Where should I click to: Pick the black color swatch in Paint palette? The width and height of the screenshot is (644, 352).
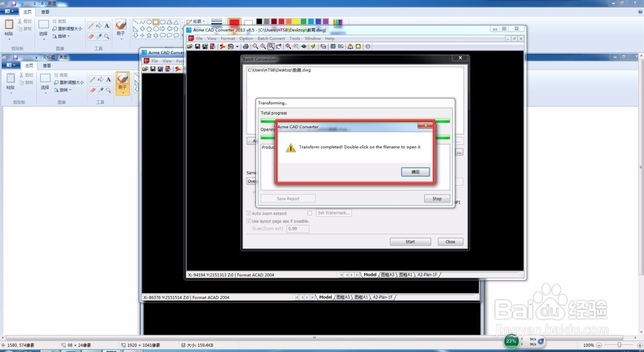(x=259, y=21)
